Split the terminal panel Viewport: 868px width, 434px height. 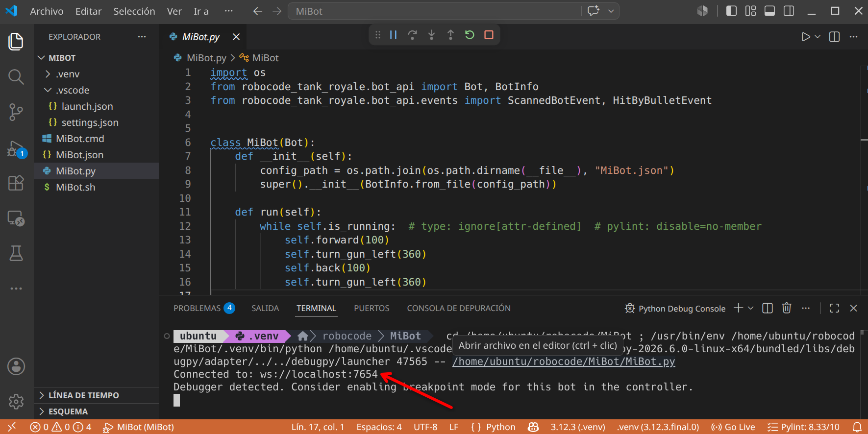[x=768, y=308]
